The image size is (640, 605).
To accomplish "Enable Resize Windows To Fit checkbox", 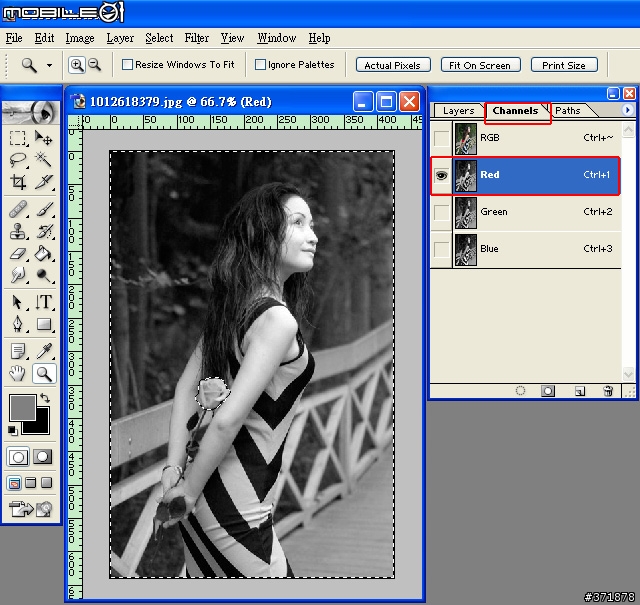I will (x=127, y=65).
